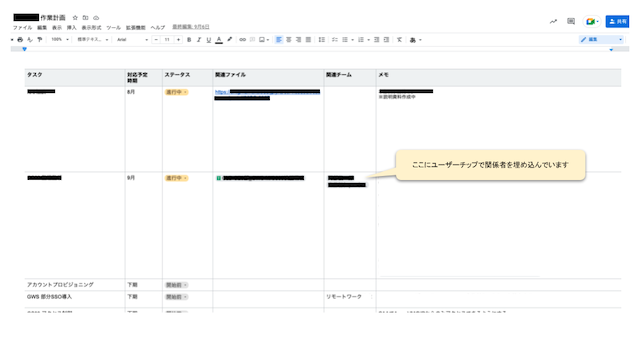Expand numbered list options arrow

(368, 40)
